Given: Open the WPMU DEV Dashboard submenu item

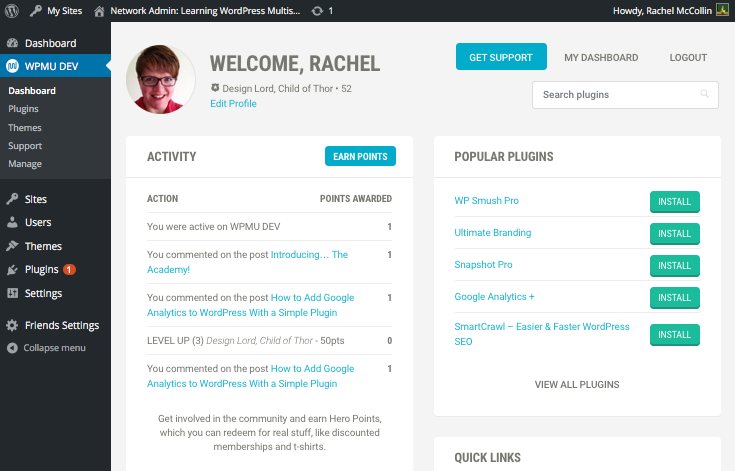Looking at the screenshot, I should click(32, 90).
